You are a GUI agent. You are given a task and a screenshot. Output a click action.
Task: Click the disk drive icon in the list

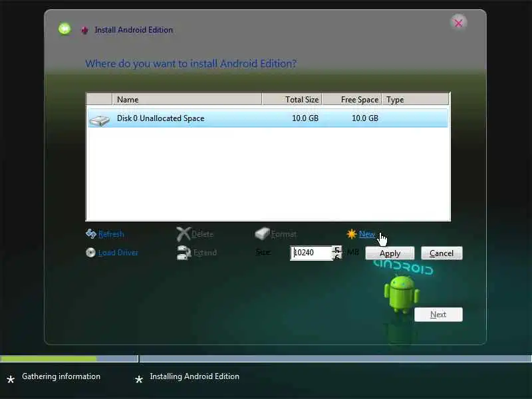[x=99, y=120]
